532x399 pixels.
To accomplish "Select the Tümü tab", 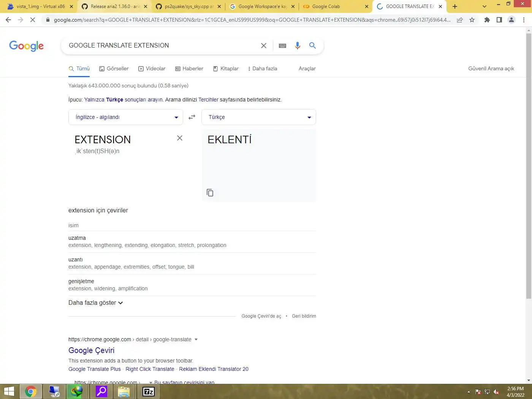I will click(x=79, y=69).
